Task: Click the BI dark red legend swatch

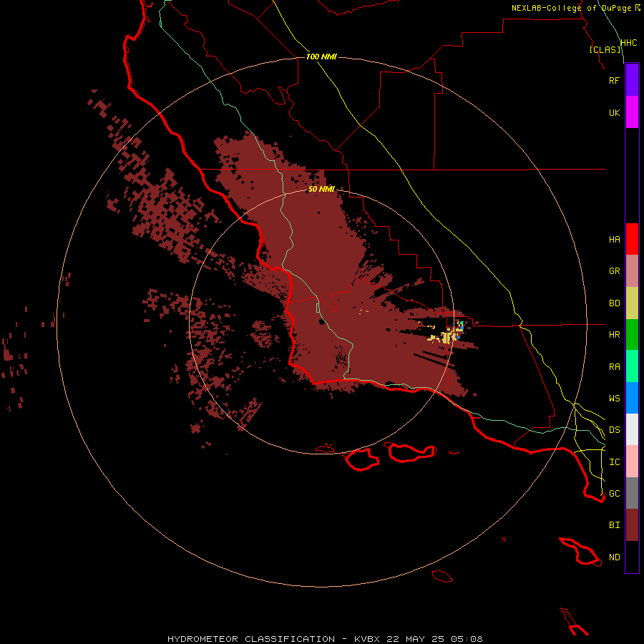Action: 632,525
